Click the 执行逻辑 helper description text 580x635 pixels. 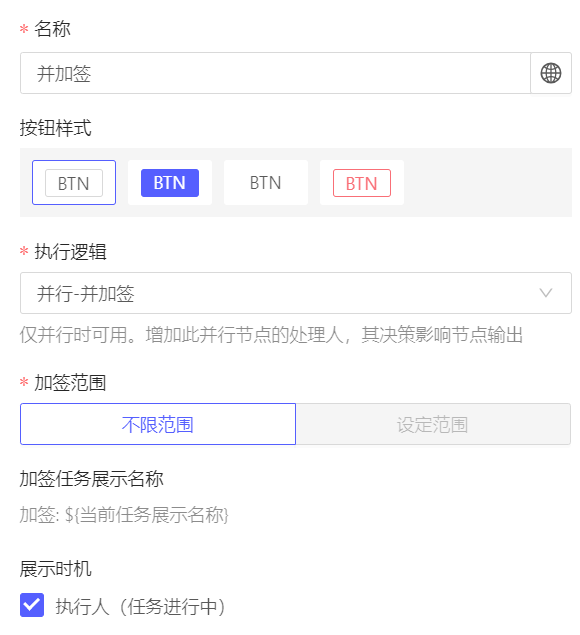pyautogui.click(x=271, y=335)
